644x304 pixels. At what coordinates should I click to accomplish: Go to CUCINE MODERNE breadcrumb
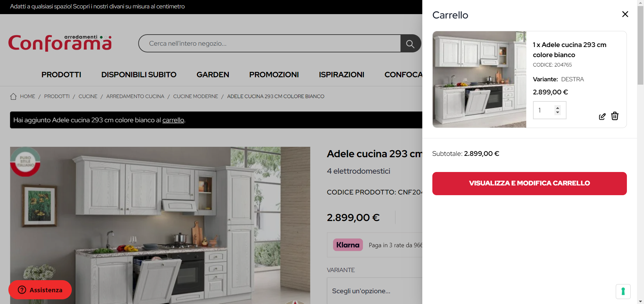coord(196,96)
